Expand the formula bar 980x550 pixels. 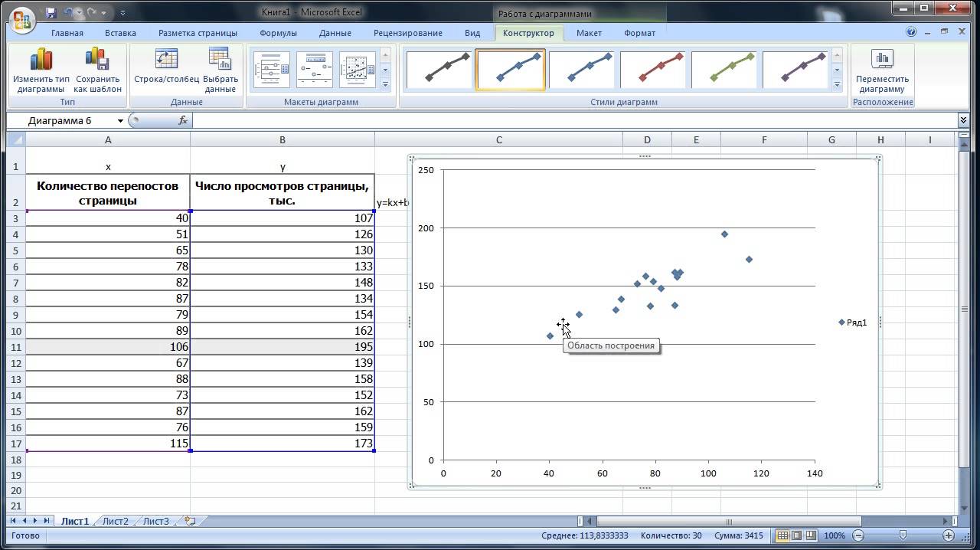click(963, 120)
